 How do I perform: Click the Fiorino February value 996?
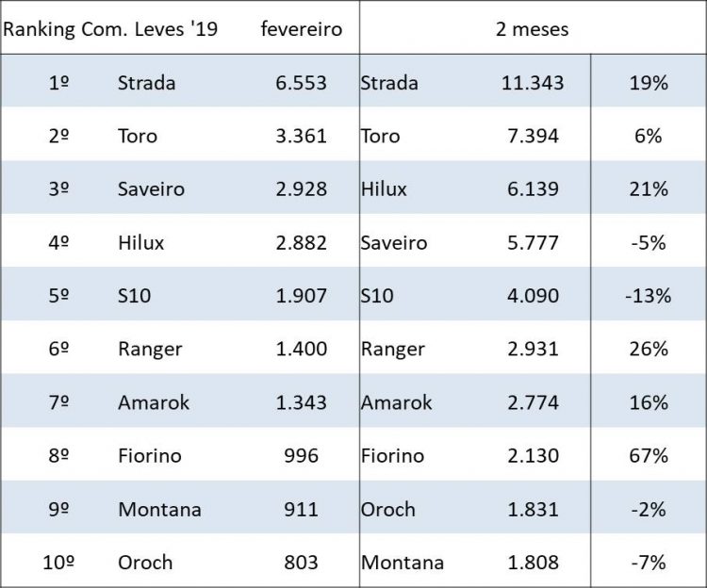(302, 456)
